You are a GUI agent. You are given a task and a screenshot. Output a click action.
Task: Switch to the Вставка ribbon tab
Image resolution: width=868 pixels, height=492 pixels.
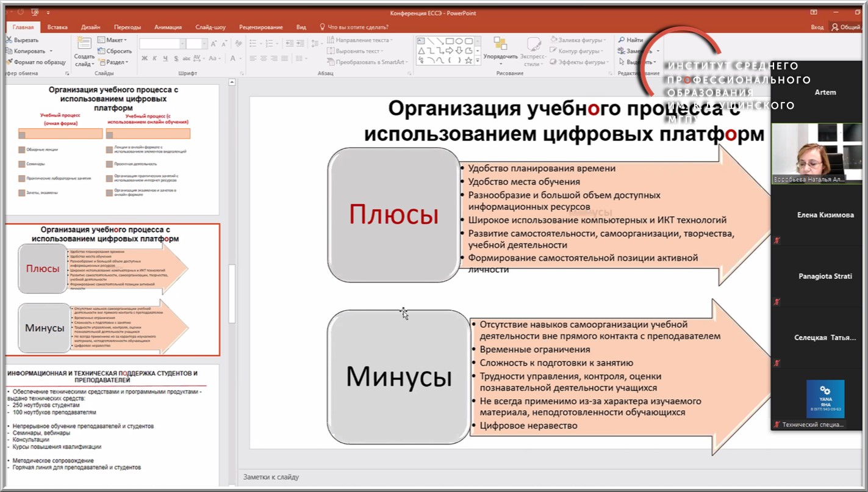click(x=57, y=27)
